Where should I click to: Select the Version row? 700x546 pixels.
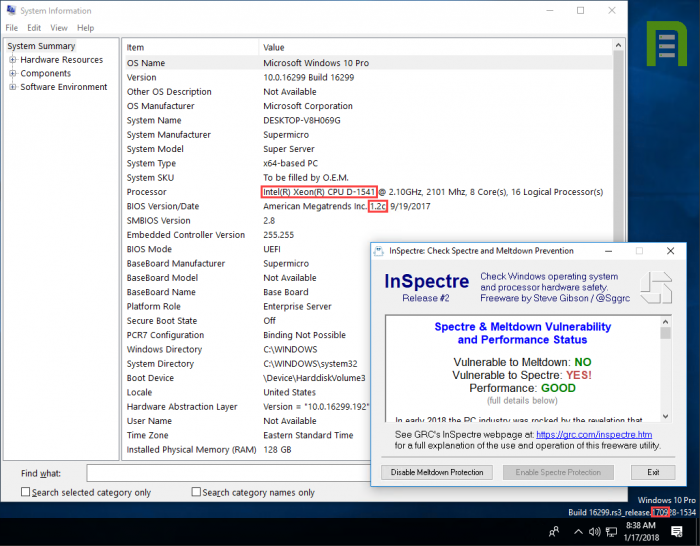(x=367, y=77)
